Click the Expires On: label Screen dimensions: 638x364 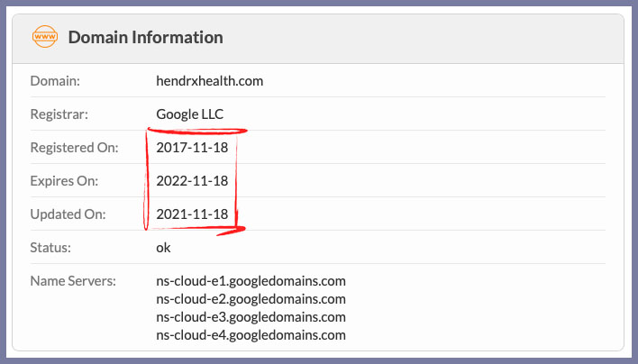tap(64, 180)
